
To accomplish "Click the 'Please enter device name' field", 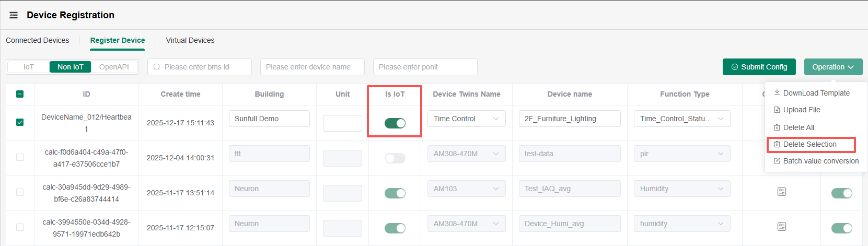I will coord(312,67).
